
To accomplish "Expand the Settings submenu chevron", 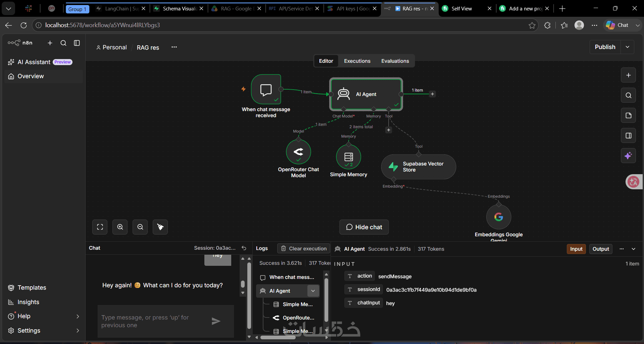I will point(78,331).
